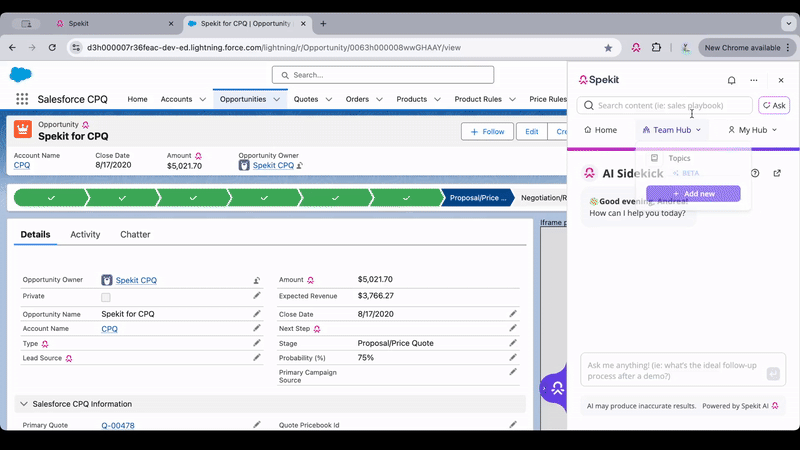This screenshot has width=800, height=450.
Task: Open the Spekit more options ellipsis
Action: pos(754,80)
